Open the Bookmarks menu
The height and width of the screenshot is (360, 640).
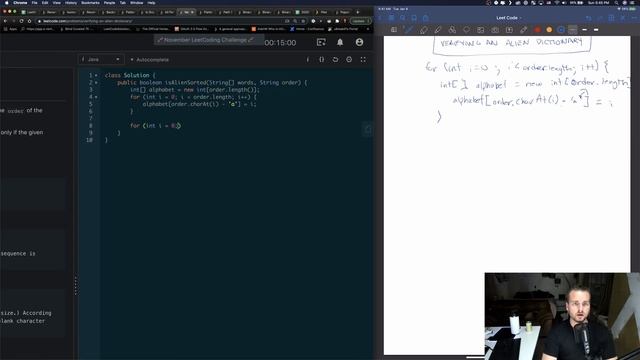pyautogui.click(x=90, y=2)
